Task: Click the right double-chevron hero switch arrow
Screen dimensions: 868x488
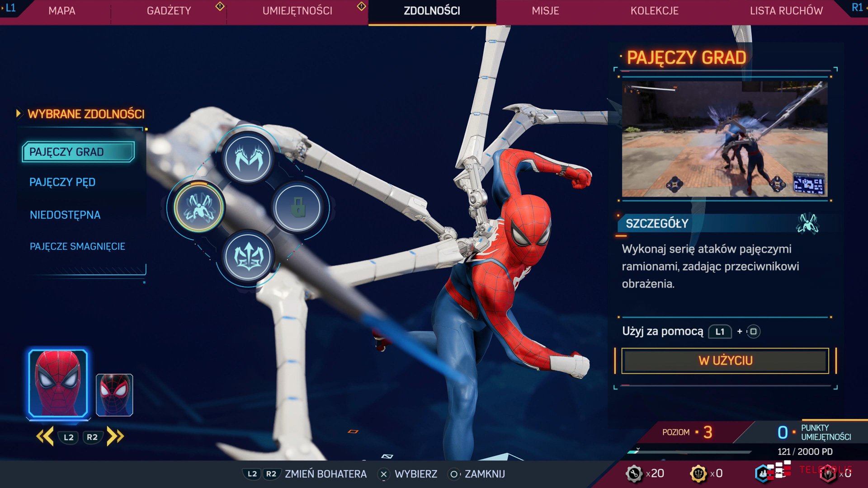Action: (115, 436)
